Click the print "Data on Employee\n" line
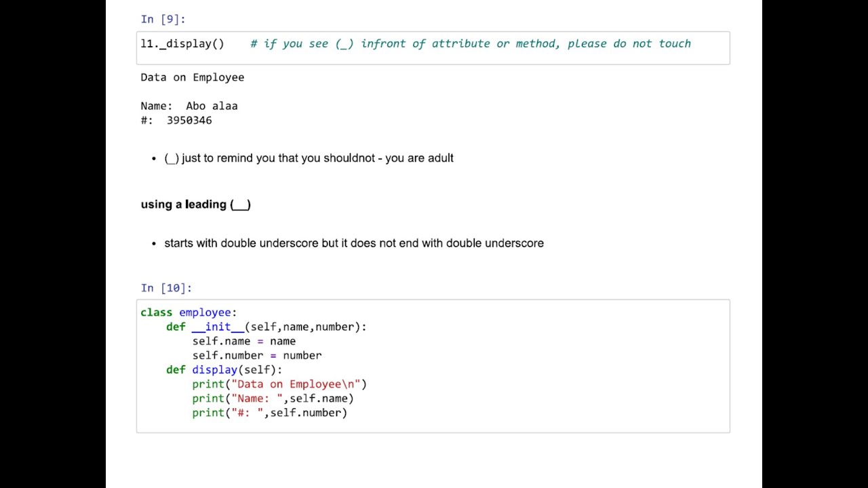This screenshot has height=488, width=868. click(x=279, y=384)
